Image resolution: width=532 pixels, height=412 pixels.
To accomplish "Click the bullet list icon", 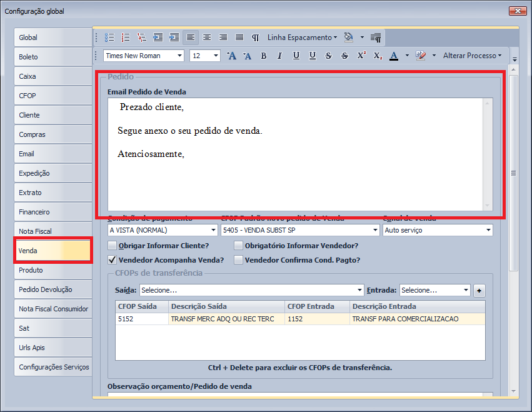I will tap(109, 38).
